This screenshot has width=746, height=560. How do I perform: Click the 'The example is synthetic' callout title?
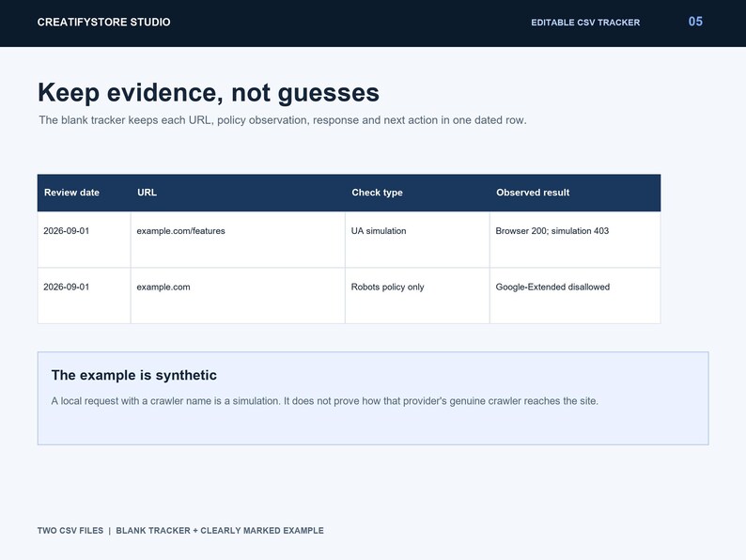[134, 376]
